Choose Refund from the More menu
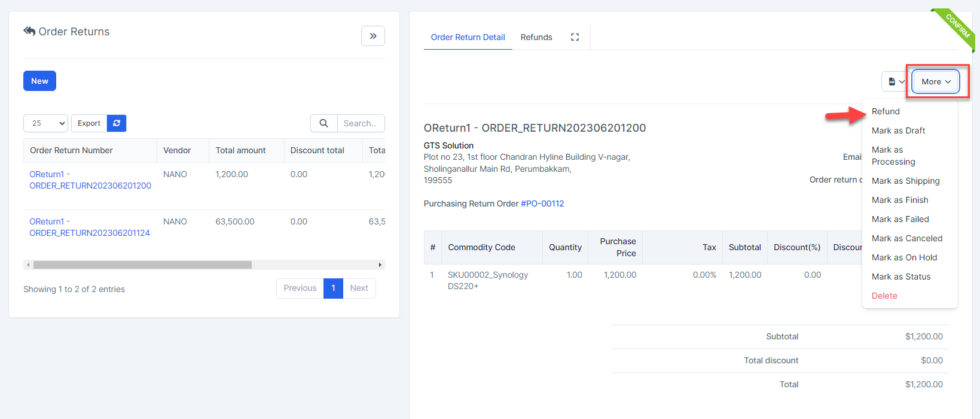The height and width of the screenshot is (419, 980). [x=886, y=111]
